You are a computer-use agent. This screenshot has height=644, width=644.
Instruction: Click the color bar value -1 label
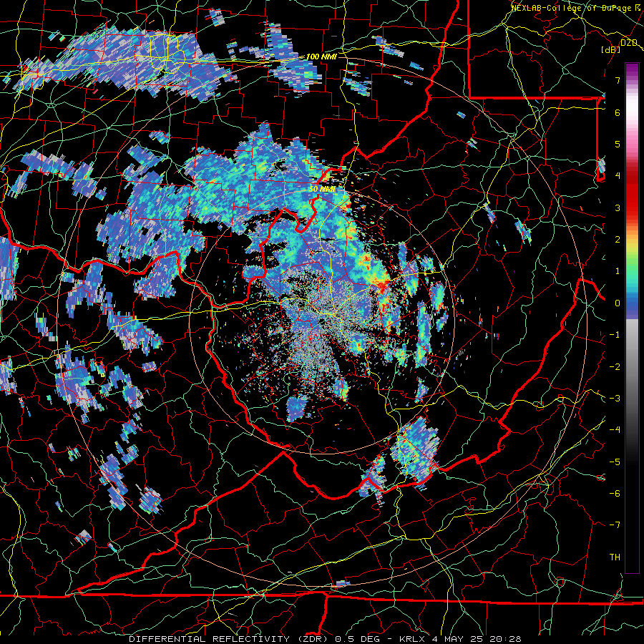615,335
